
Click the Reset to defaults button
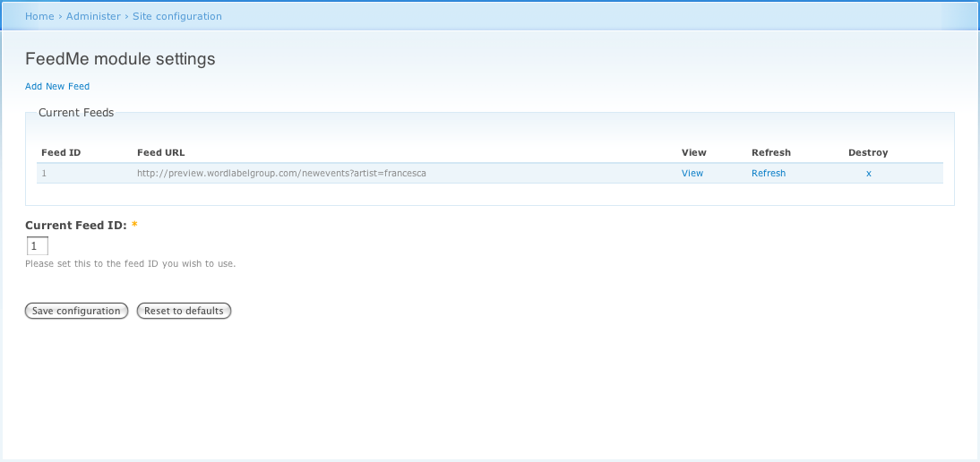tap(184, 311)
